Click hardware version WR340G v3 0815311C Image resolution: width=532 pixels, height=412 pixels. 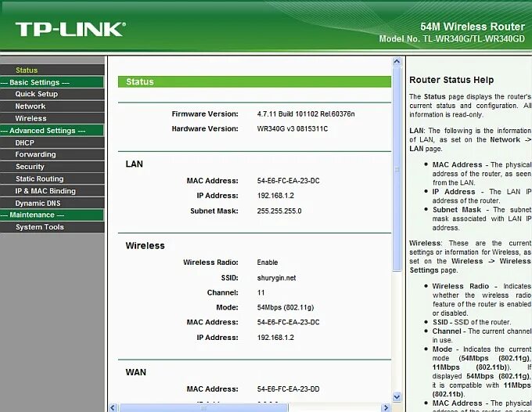tap(293, 129)
